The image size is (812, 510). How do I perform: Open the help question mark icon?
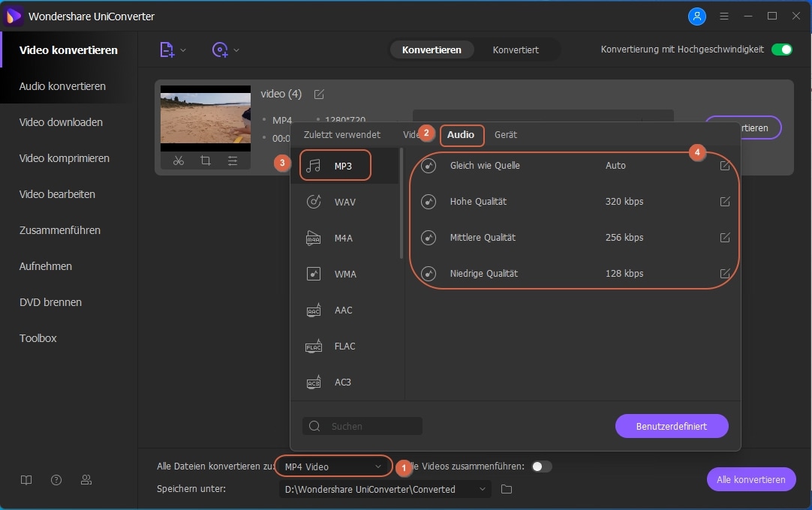click(56, 480)
